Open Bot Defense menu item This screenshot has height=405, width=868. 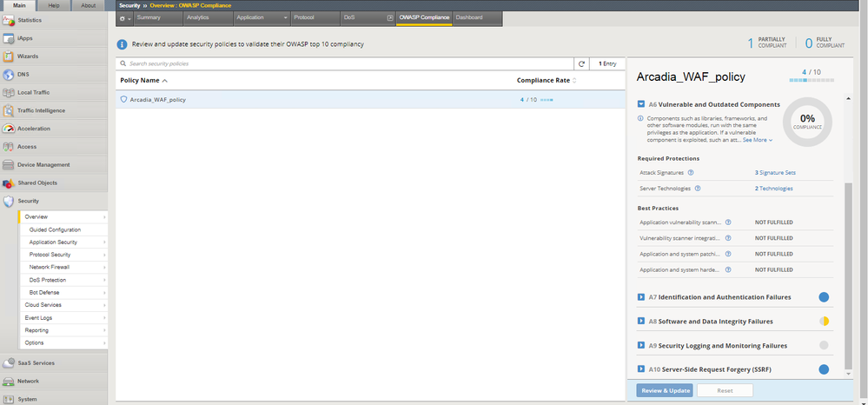tap(44, 293)
